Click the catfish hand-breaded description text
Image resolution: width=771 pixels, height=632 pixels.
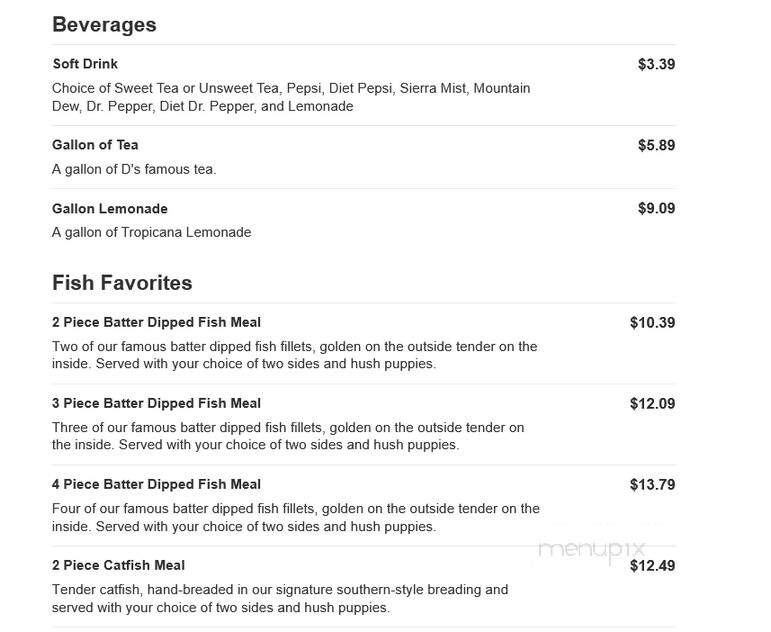pos(280,599)
